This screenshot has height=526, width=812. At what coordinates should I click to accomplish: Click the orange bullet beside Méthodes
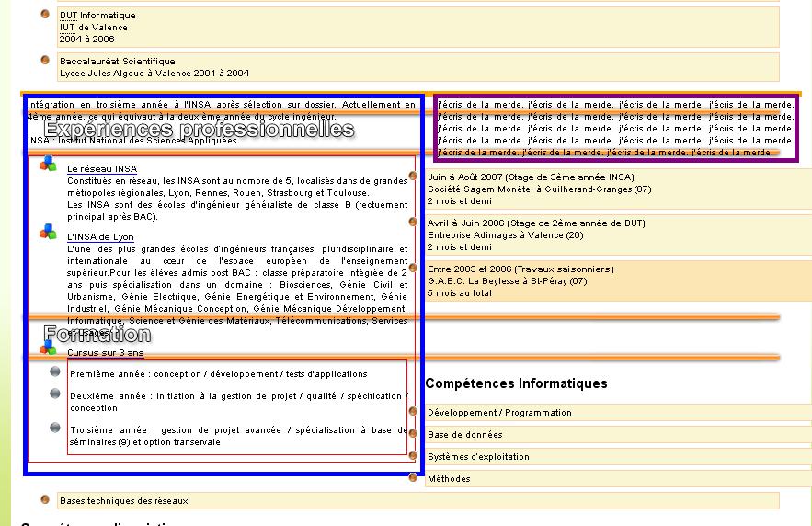(x=413, y=477)
